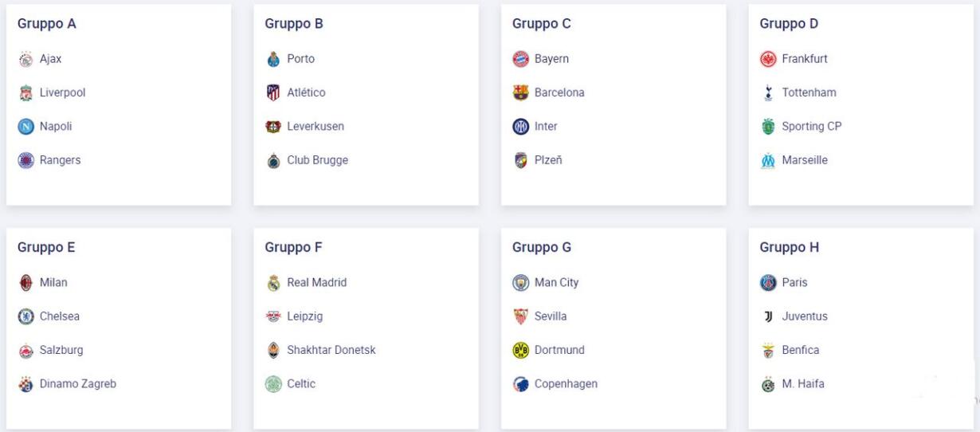Open the Chelsea team link

[60, 316]
